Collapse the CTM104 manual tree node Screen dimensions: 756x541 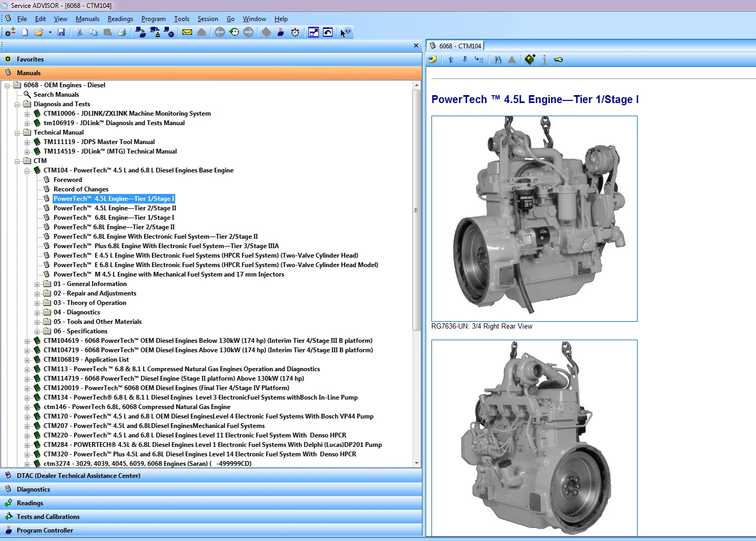[x=27, y=170]
